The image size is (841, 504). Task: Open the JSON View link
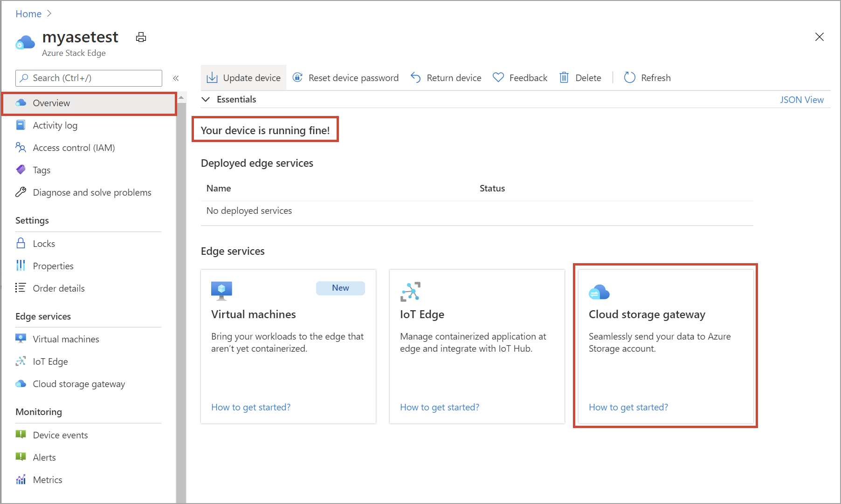tap(802, 100)
